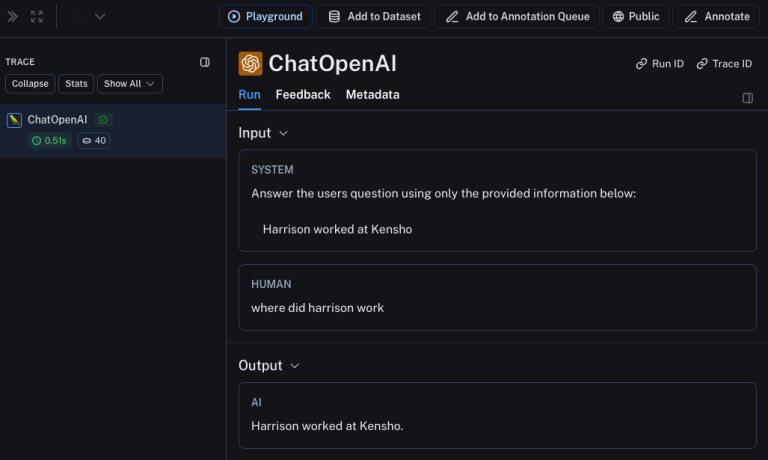This screenshot has width=768, height=460.
Task: Show trace Stats
Action: pyautogui.click(x=76, y=84)
